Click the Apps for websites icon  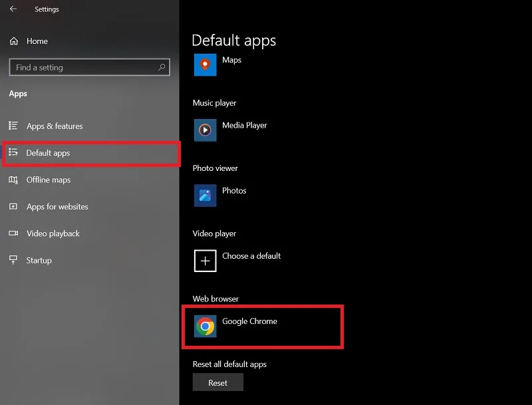(13, 207)
